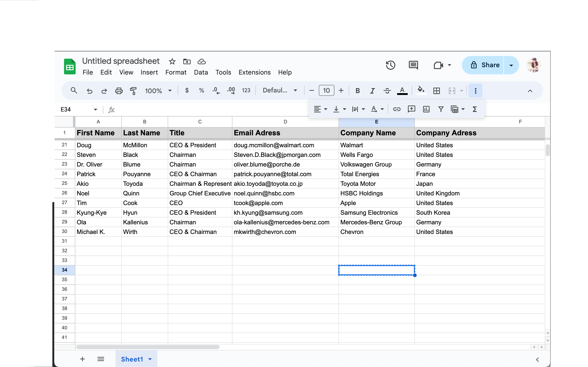Click the Share button
Viewport: 588px width, 367px height.
[x=485, y=65]
